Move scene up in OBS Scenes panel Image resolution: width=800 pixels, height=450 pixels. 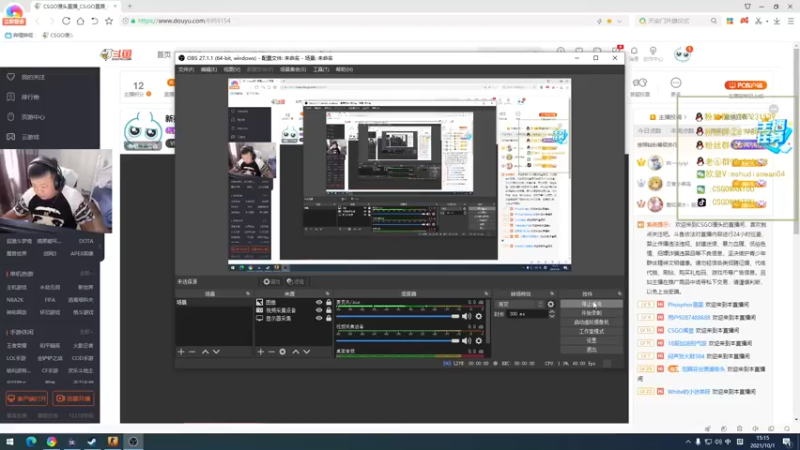coord(205,352)
